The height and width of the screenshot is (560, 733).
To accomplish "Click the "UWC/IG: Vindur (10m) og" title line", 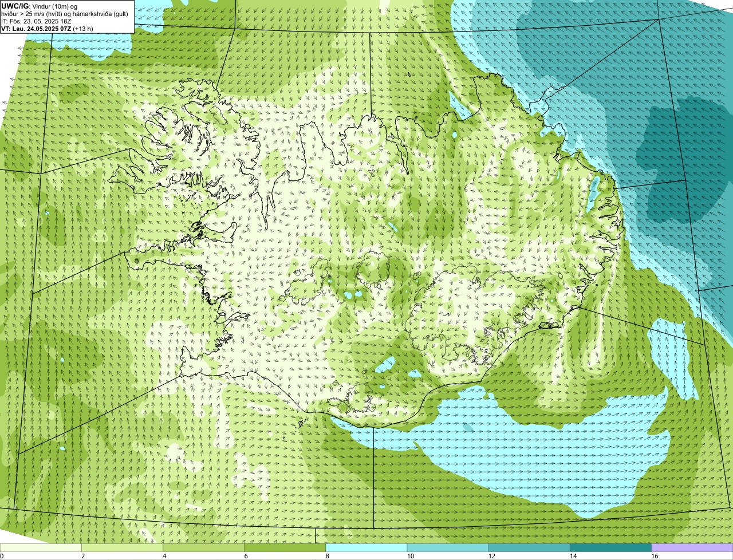I will (40, 6).
